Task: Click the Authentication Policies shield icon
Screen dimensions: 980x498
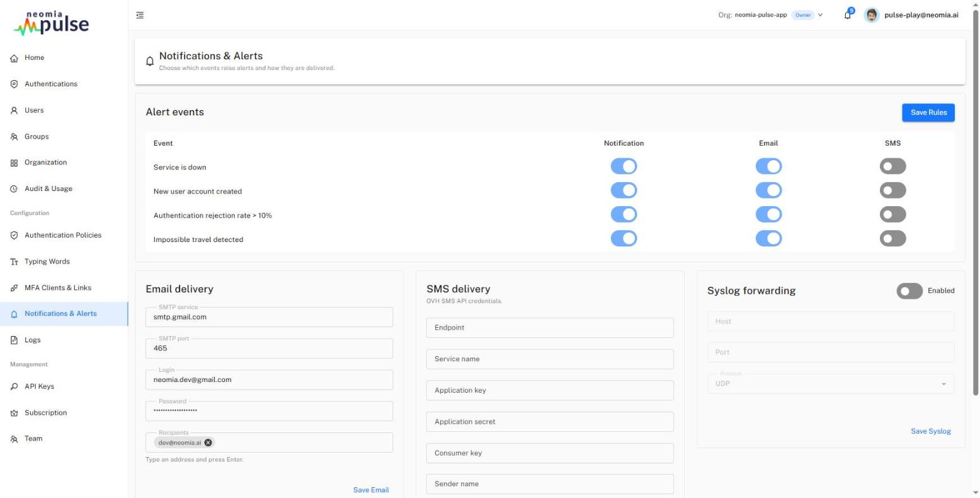Action: click(x=14, y=235)
